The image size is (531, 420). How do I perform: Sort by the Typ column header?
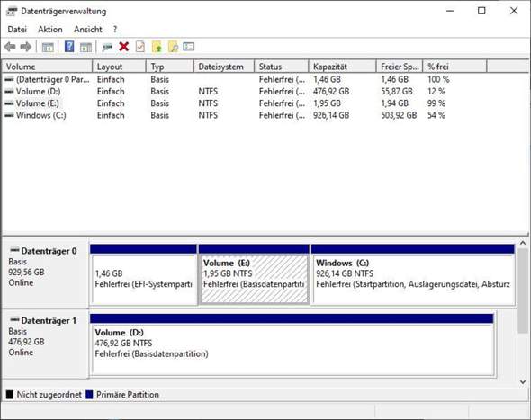[170, 67]
